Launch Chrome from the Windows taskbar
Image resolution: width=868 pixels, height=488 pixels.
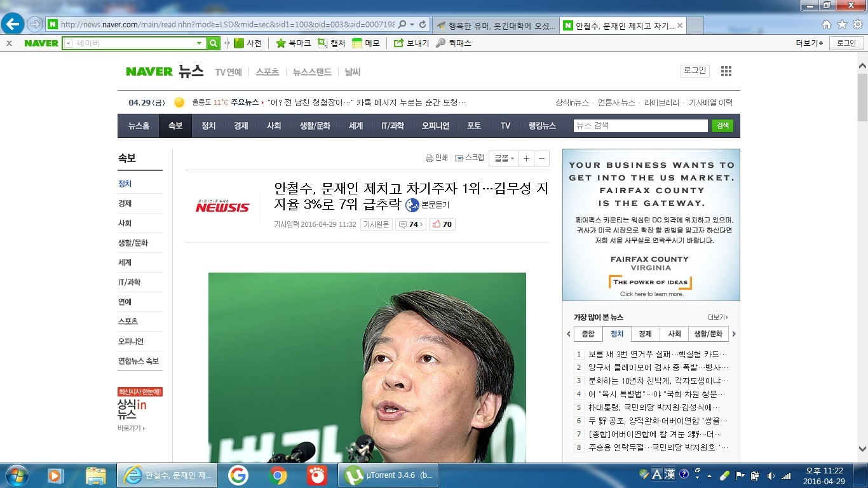point(278,475)
